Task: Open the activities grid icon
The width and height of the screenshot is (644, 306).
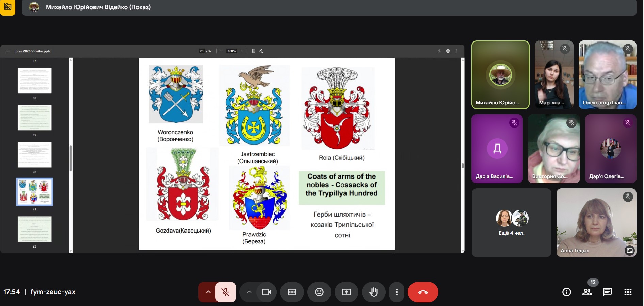Action: click(x=628, y=292)
